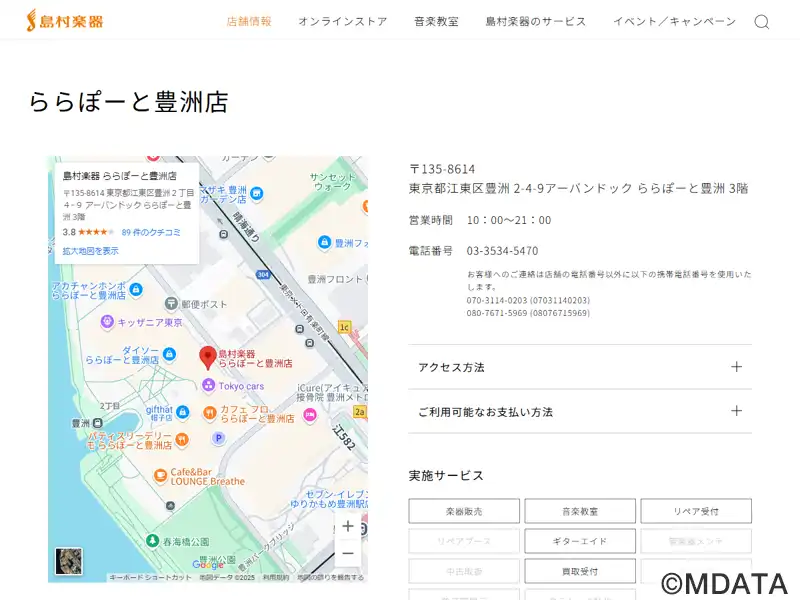Viewport: 800px width, 600px height.
Task: Click the マザキ 豊洲ガーデン店 marker icon
Action: coord(257,193)
